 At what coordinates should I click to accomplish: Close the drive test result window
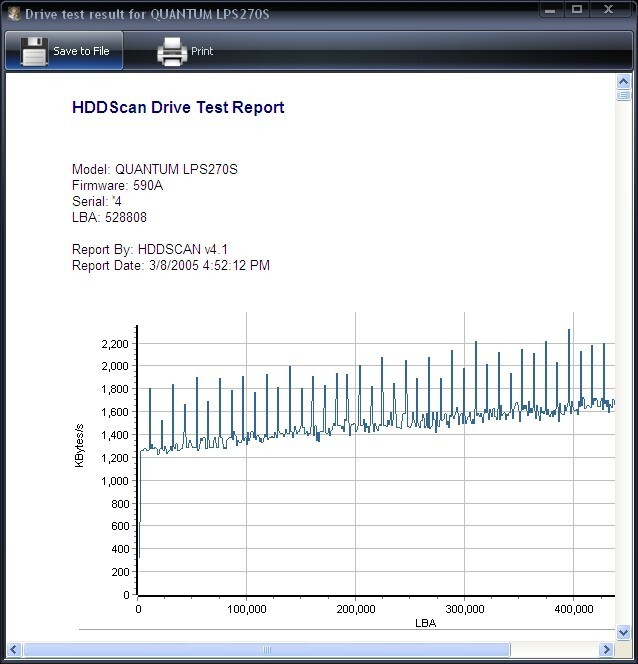[608, 10]
